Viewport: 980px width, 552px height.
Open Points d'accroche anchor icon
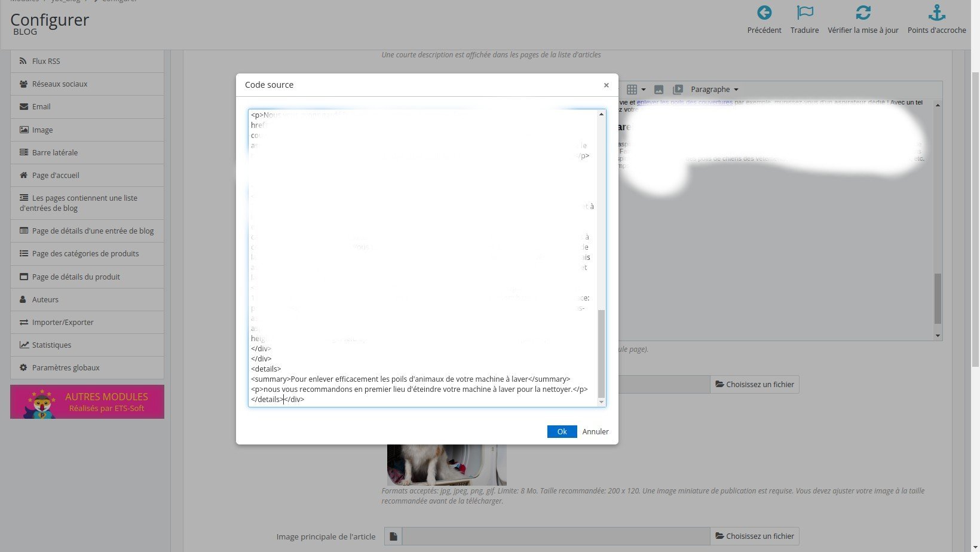936,13
